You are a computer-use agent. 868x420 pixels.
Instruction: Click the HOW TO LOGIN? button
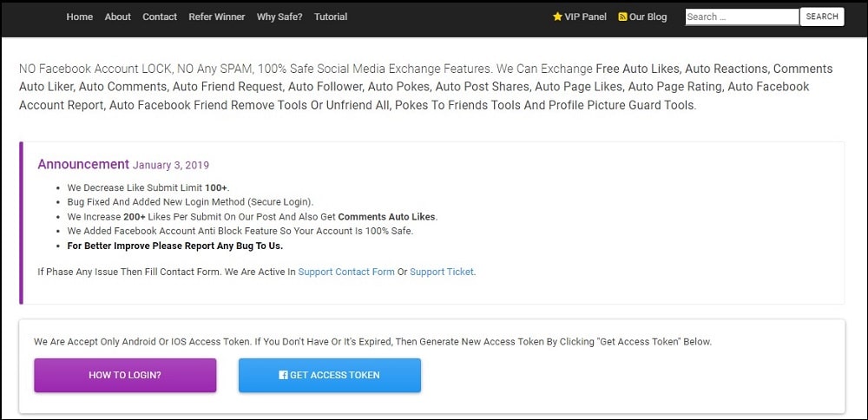pos(125,375)
